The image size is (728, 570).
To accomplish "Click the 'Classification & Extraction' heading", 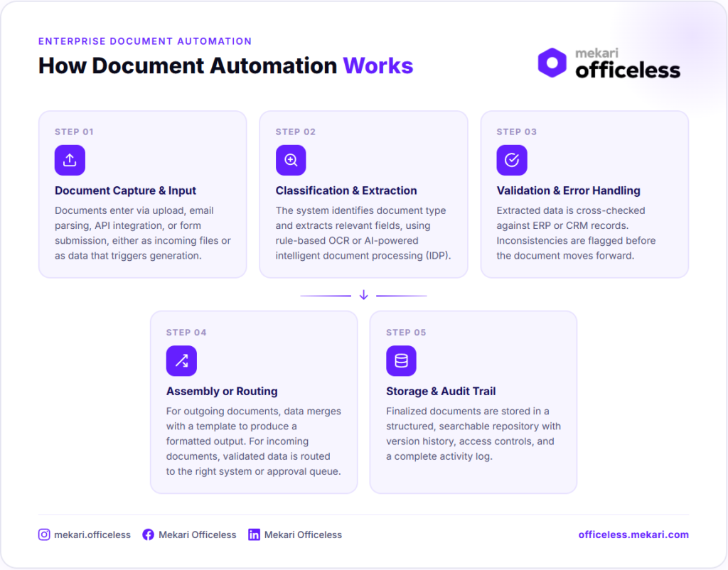I will 346,190.
